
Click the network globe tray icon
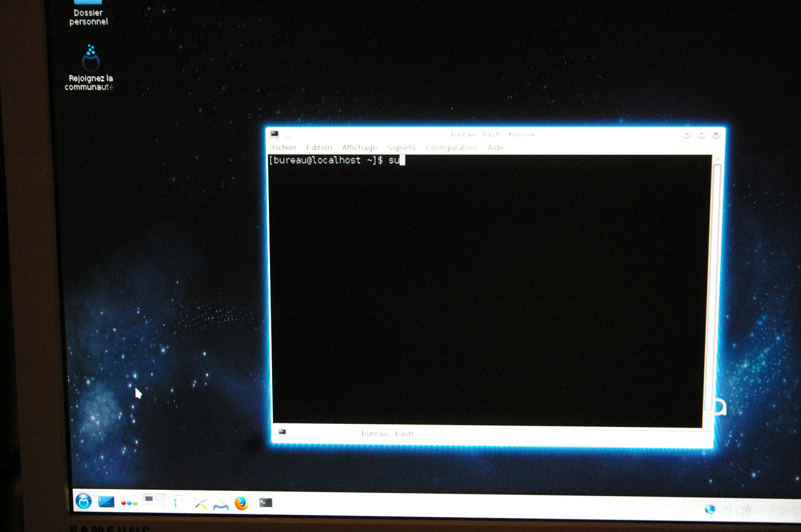[x=710, y=510]
